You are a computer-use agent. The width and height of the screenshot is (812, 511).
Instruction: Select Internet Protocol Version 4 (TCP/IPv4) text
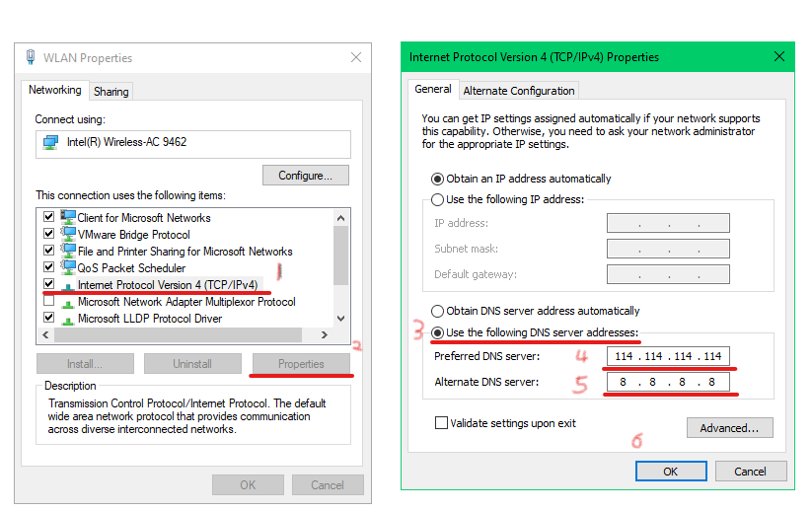click(168, 285)
